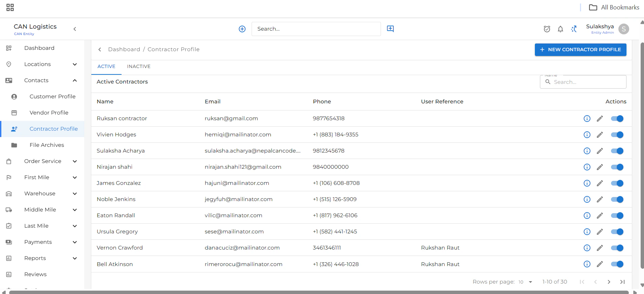Screen dimensions: 644x294
Task: Edit Eaton Randall row
Action: click(600, 216)
